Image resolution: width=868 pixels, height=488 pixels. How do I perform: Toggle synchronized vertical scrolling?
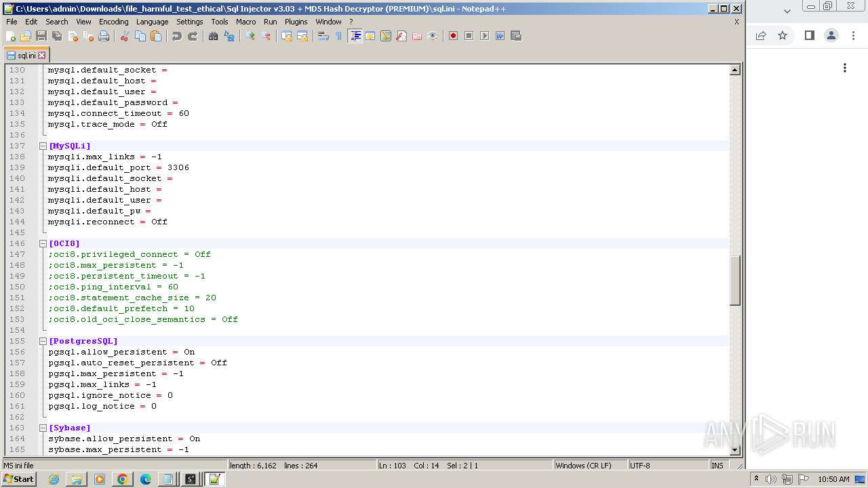287,36
